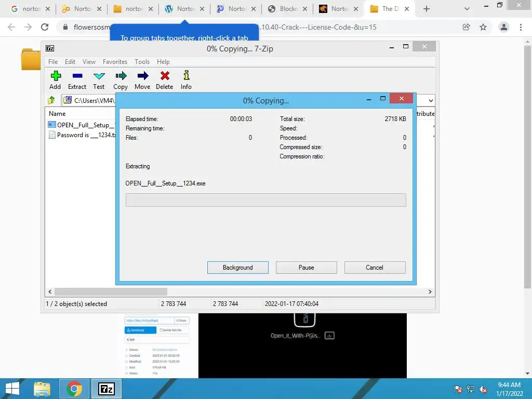The height and width of the screenshot is (399, 532).
Task: Click the 7-Zip scroll right arrow
Action: 430,292
